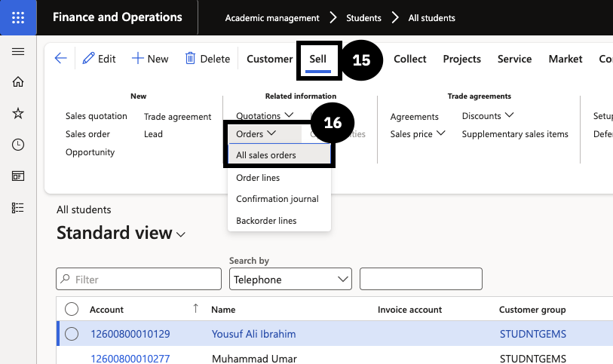The image size is (613, 364).
Task: Click Lead under New
Action: pyautogui.click(x=153, y=134)
